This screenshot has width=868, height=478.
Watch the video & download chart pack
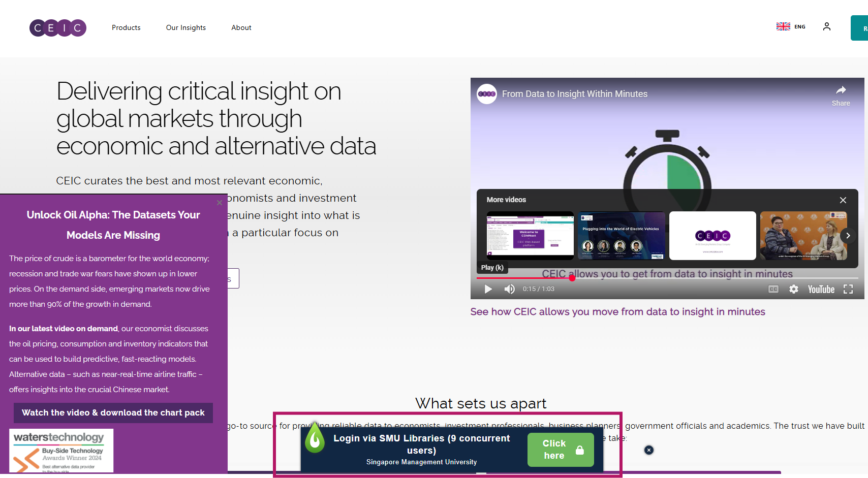point(113,413)
